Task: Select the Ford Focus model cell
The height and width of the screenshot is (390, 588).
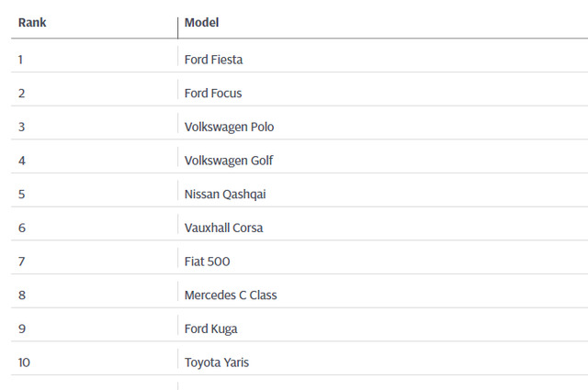Action: (213, 94)
